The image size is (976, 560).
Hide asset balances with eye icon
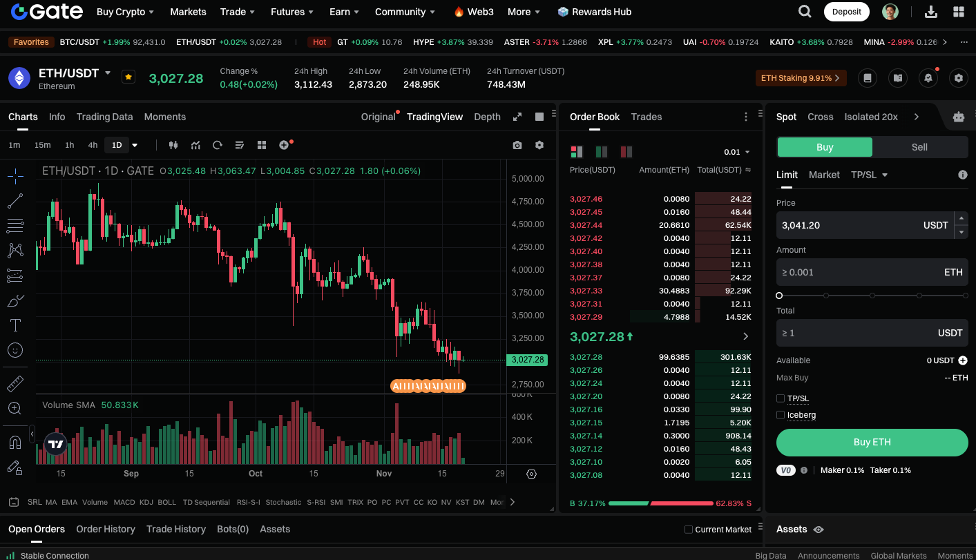(819, 530)
